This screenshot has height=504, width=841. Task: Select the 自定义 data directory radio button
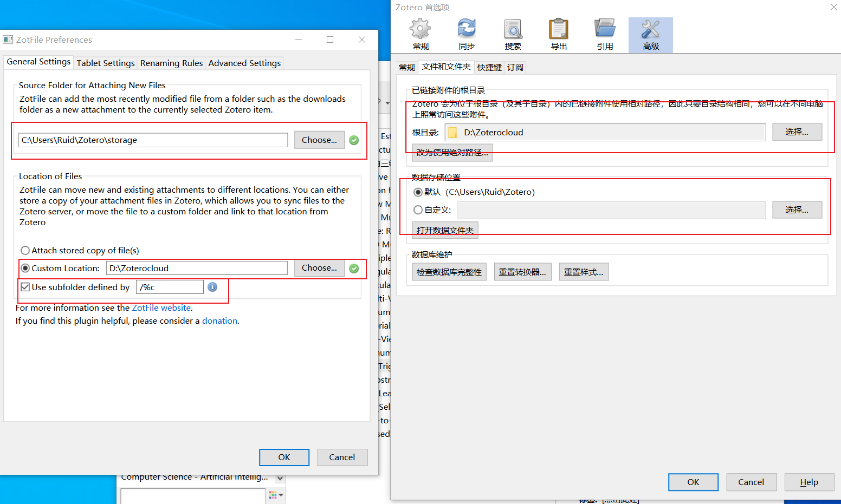point(418,210)
